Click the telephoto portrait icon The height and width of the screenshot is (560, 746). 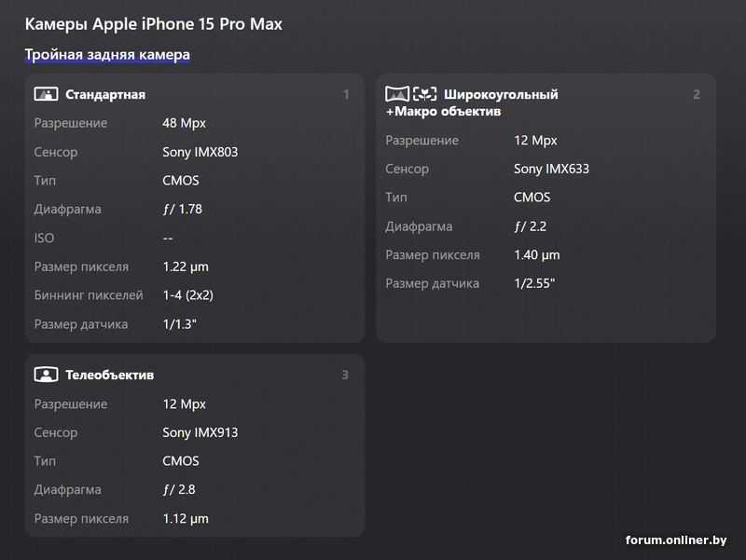[x=46, y=375]
